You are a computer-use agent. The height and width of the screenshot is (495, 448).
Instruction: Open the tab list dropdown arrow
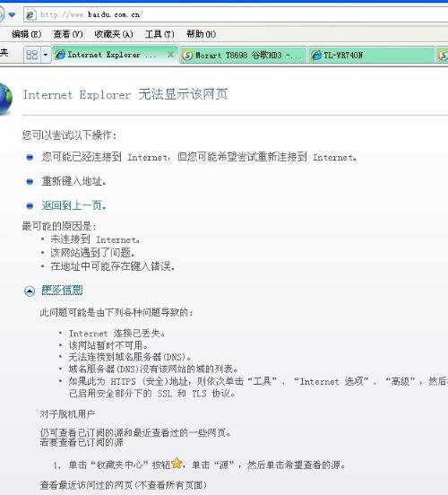(x=46, y=55)
